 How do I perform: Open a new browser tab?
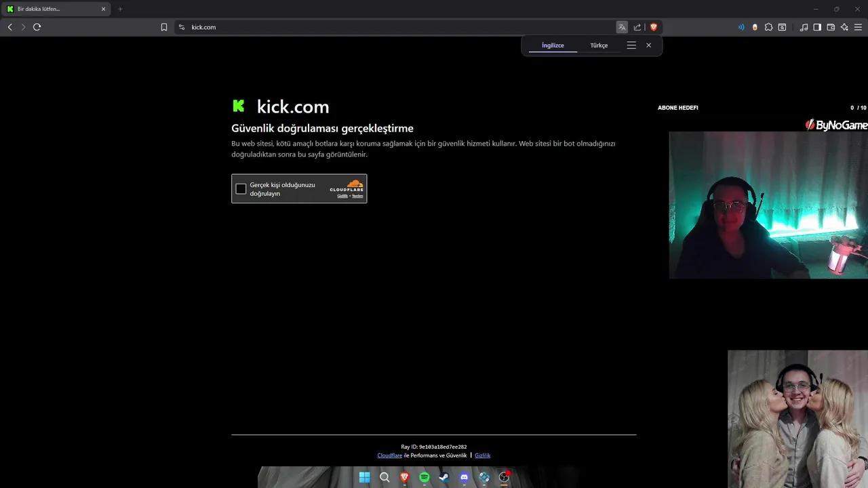click(x=120, y=9)
